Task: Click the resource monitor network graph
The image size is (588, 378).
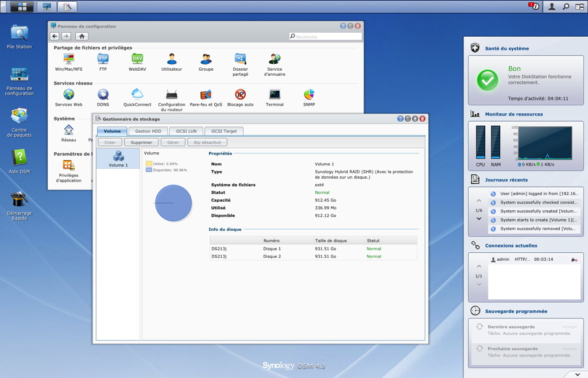Action: point(546,143)
